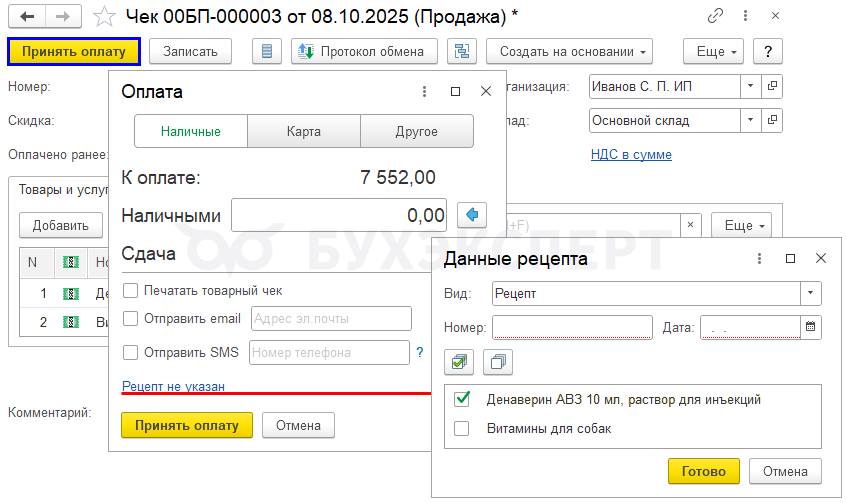Open main window three-dot menu
The width and height of the screenshot is (847, 503).
(745, 16)
